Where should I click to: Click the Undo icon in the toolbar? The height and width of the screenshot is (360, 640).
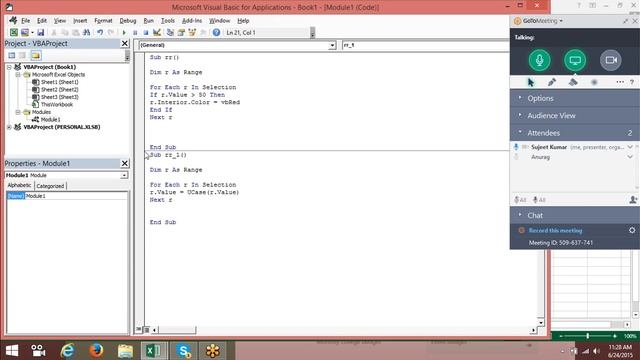pos(100,33)
